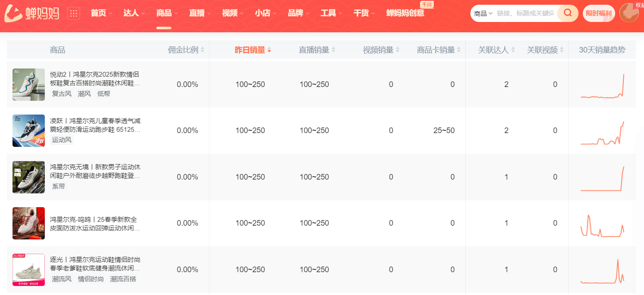The image size is (644, 295).
Task: Expand the 商品 search type dropdown
Action: [x=483, y=13]
